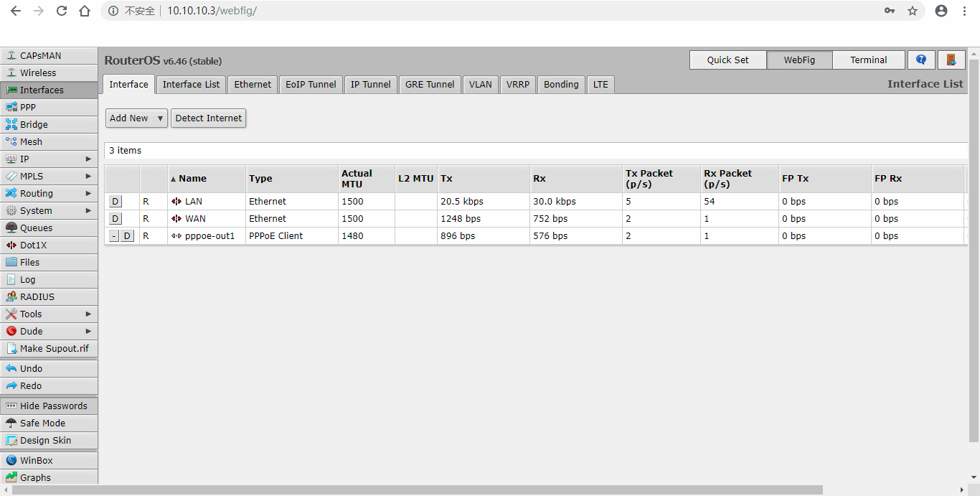
Task: Switch to the VRRP tab
Action: [518, 85]
